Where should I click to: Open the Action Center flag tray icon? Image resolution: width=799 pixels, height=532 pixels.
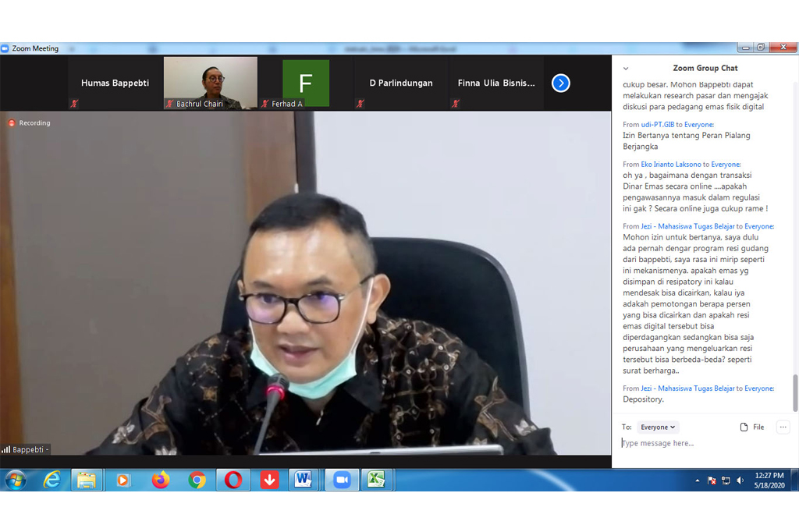tap(712, 481)
